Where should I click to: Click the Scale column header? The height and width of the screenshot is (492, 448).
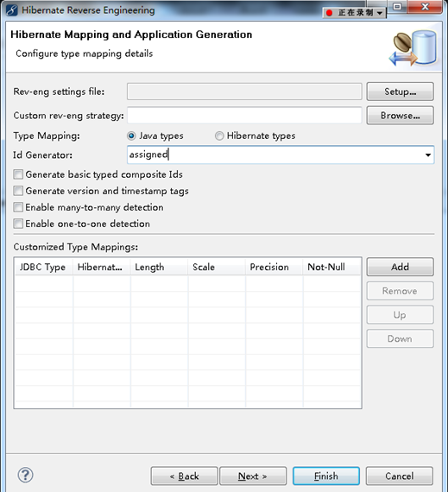coord(217,267)
